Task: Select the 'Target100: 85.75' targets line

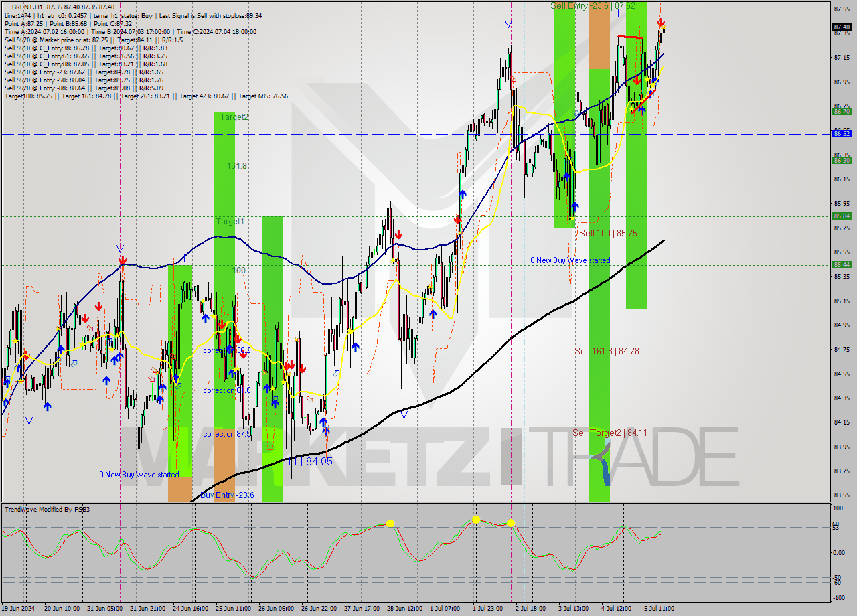Action: pos(146,96)
